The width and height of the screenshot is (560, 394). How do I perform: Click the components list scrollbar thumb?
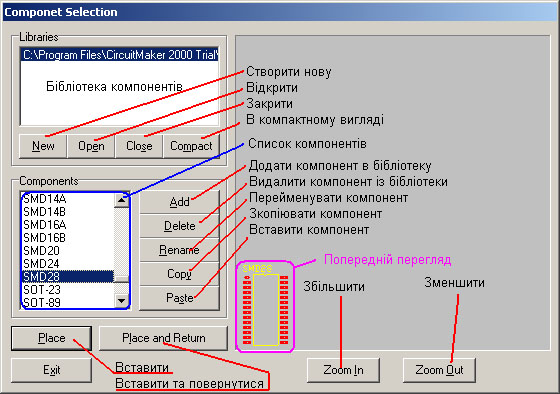click(x=121, y=279)
